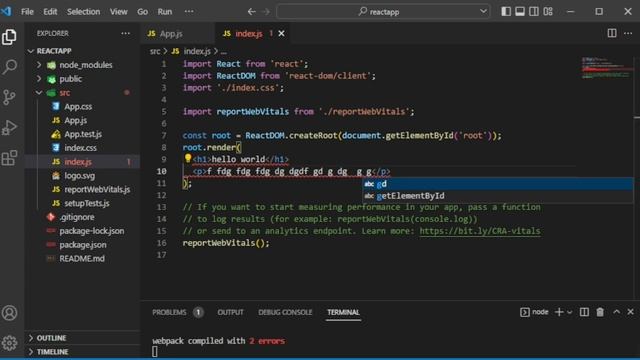Open the View menu
The width and height of the screenshot is (640, 360).
pos(118,11)
